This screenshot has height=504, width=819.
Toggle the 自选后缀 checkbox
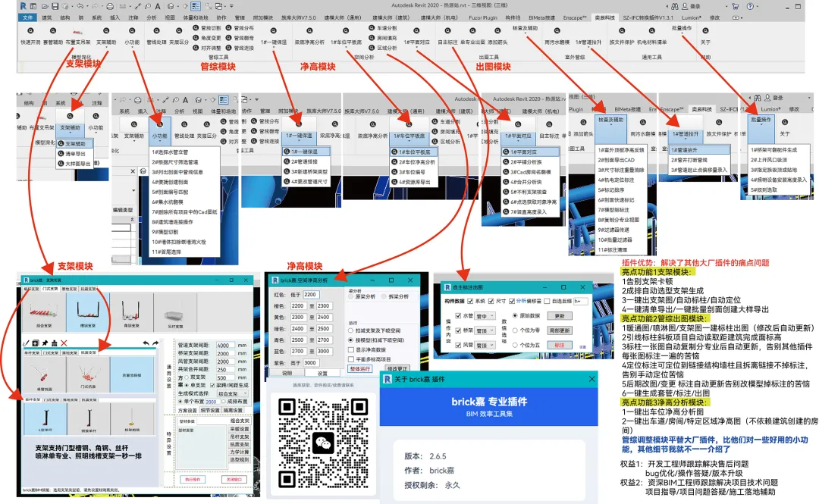click(x=547, y=301)
